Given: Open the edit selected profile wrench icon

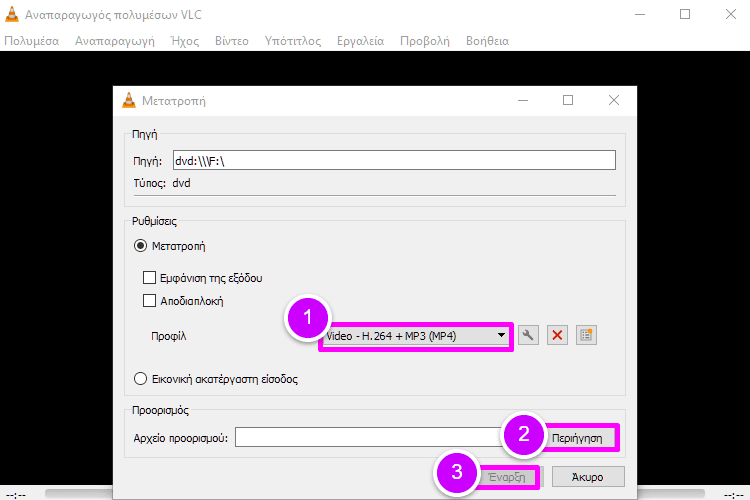Looking at the screenshot, I should click(x=528, y=335).
